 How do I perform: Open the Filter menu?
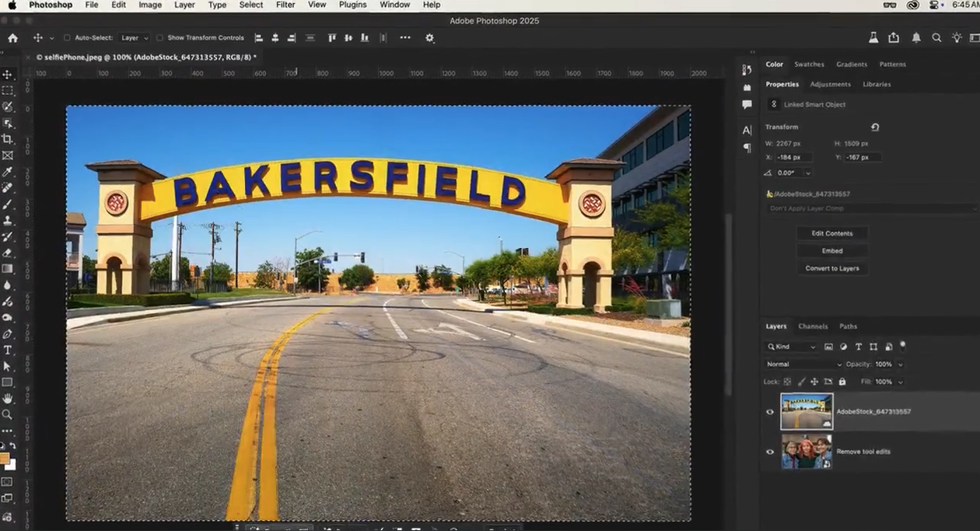(285, 5)
